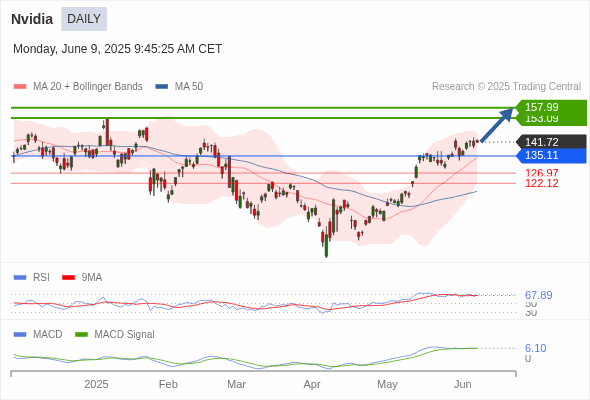Click the 141.72 current price tag
This screenshot has height=400, width=590.
[x=551, y=142]
